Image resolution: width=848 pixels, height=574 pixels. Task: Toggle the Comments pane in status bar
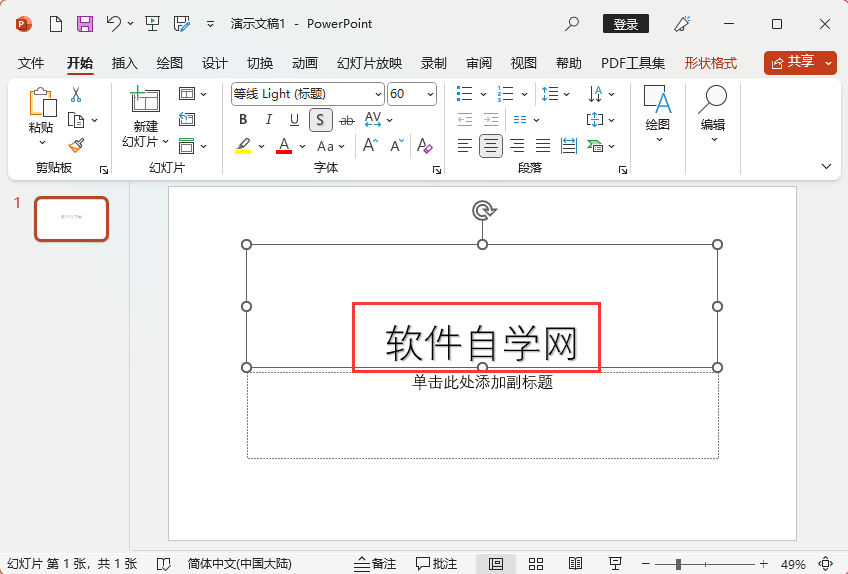coord(436,564)
